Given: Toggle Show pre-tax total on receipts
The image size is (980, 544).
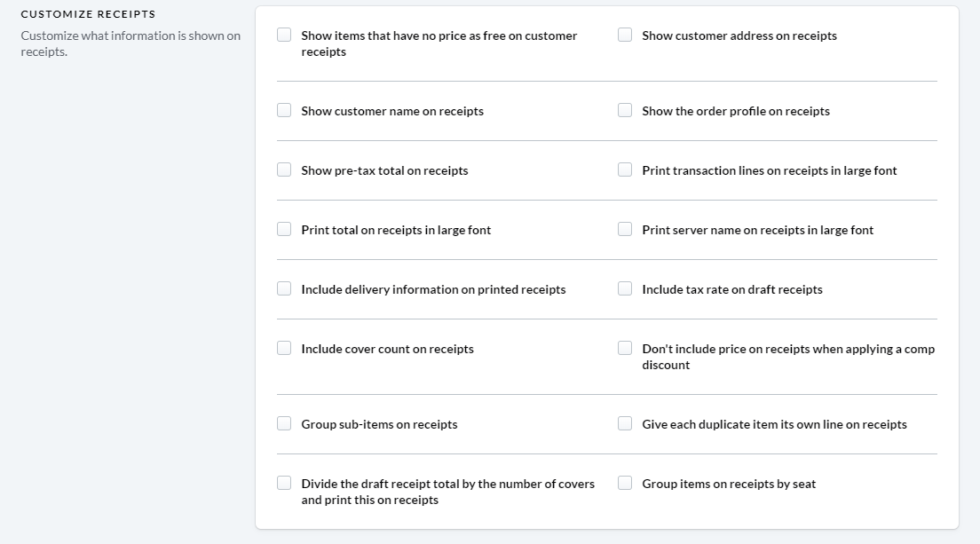Looking at the screenshot, I should pyautogui.click(x=284, y=170).
